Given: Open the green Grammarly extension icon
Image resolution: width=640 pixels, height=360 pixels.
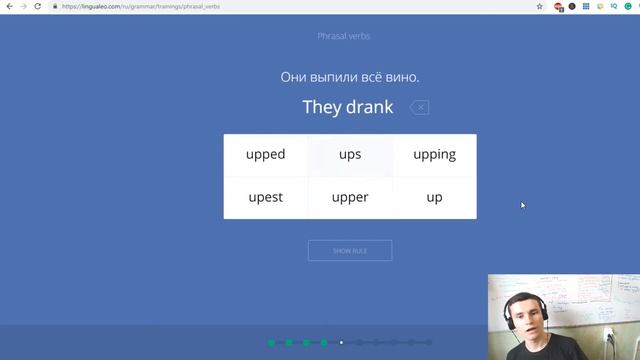Looking at the screenshot, I should [628, 6].
